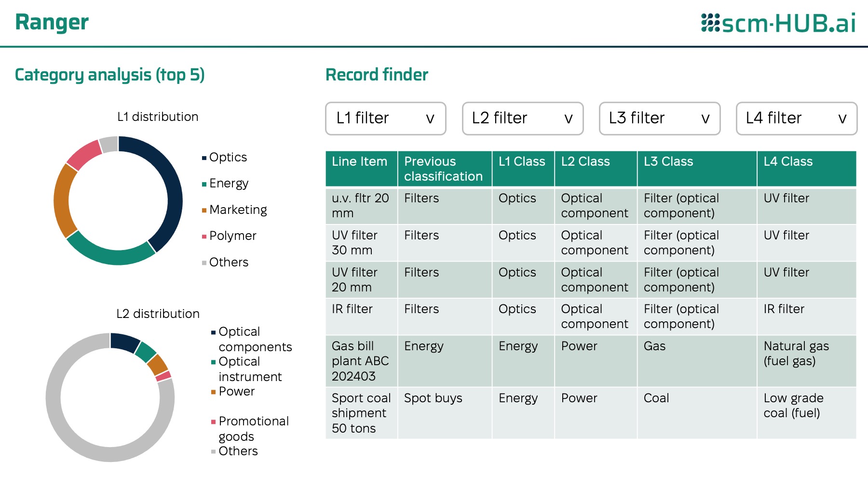868x488 pixels.
Task: Select the Promotional goods legend item
Action: [x=250, y=429]
